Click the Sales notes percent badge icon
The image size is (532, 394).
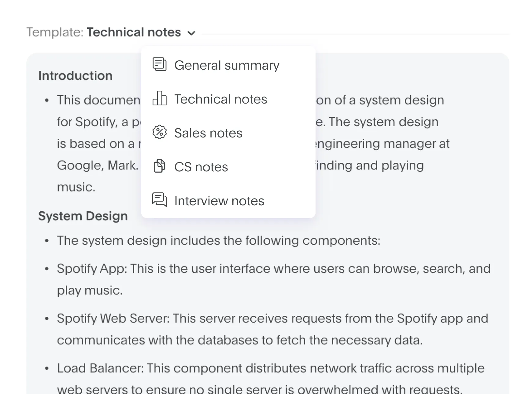click(159, 132)
